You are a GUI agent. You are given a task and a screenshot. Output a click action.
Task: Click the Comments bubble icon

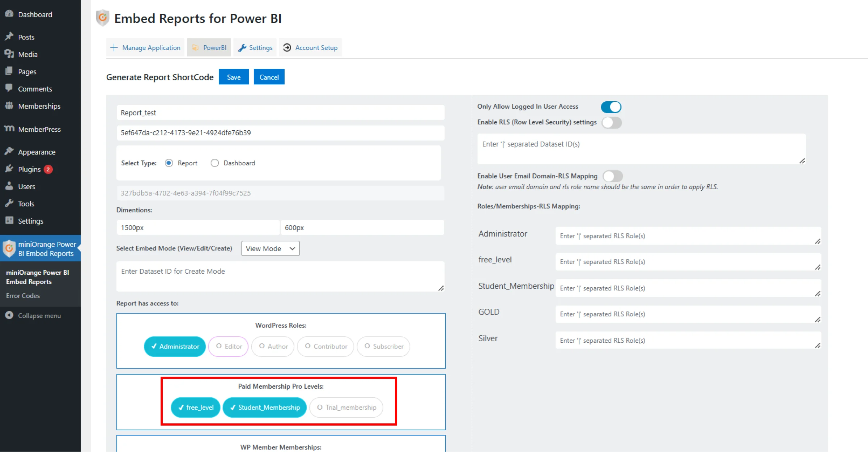[x=9, y=88]
